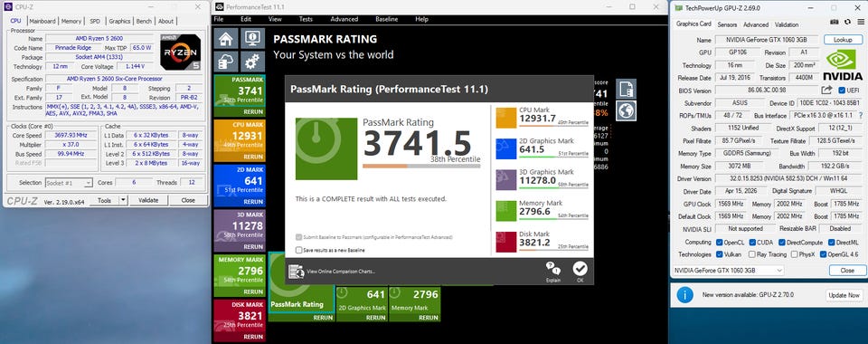This screenshot has height=344, width=868.
Task: Enable the PhysX checkbox
Action: 795,254
